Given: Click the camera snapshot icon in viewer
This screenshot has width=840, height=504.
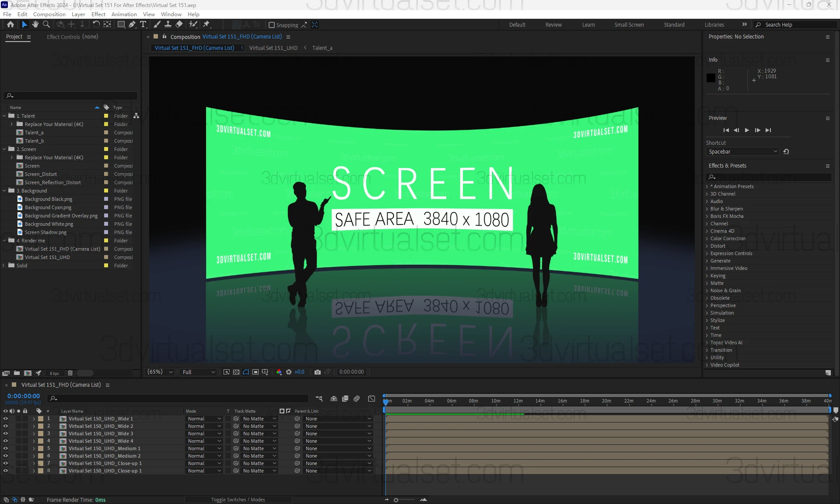Looking at the screenshot, I should click(318, 372).
